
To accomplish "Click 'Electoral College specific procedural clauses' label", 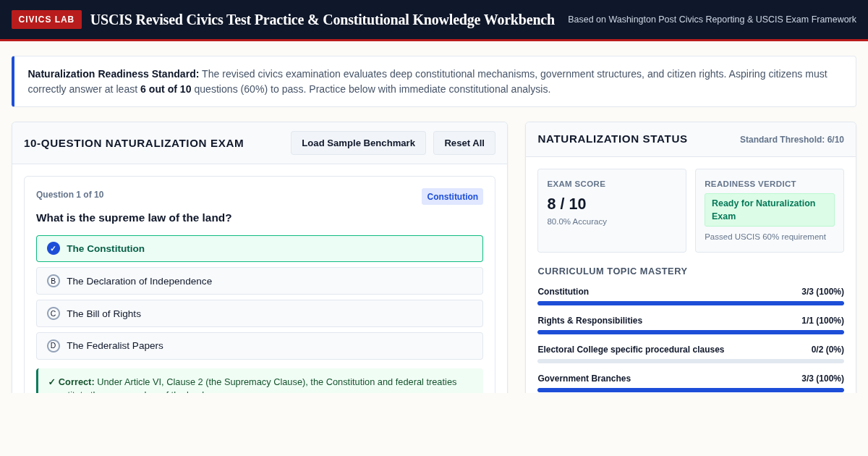I will click(x=631, y=350).
